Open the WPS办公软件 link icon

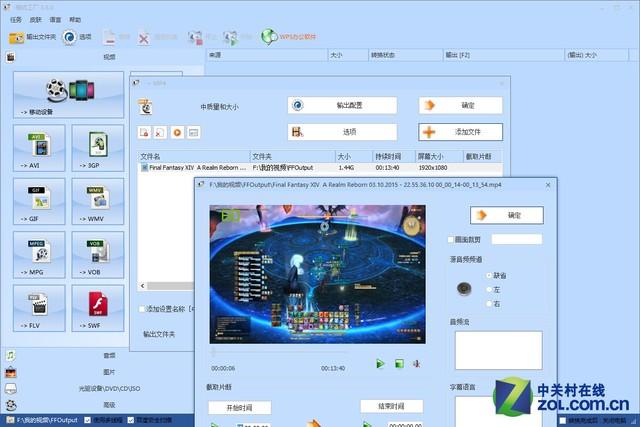coord(269,37)
